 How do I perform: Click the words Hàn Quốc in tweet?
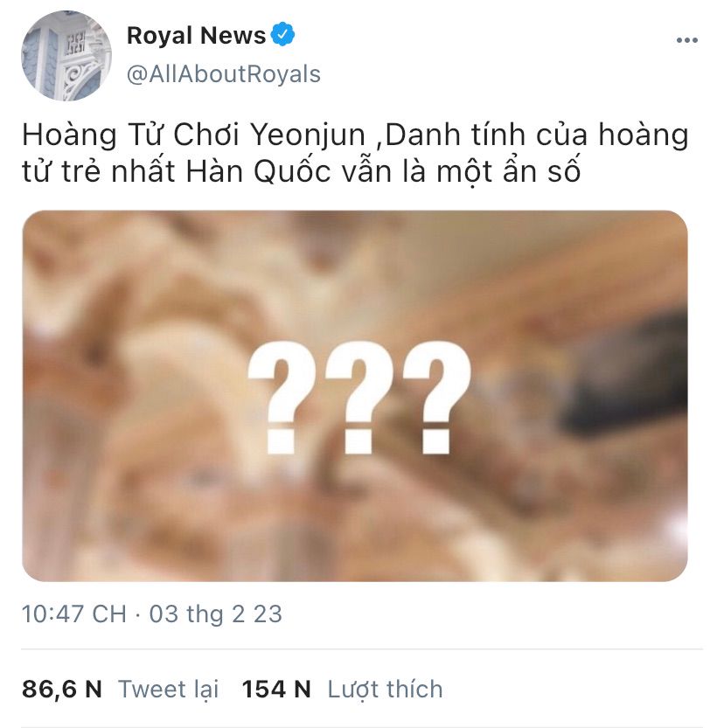(x=258, y=172)
